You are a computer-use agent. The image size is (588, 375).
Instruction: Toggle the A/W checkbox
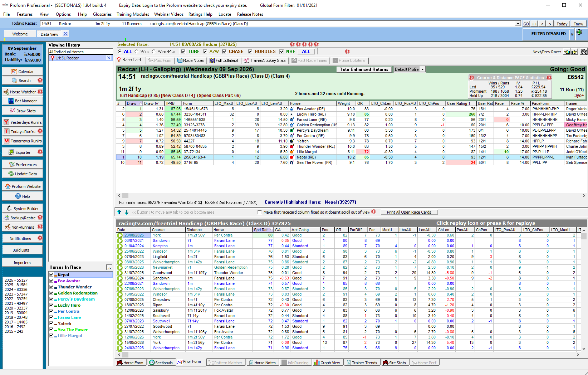point(205,52)
